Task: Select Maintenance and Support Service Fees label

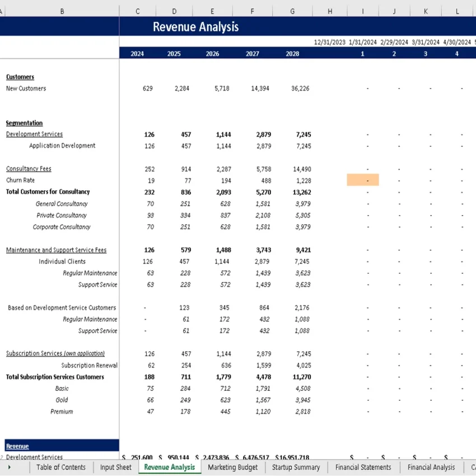Action: coord(57,250)
